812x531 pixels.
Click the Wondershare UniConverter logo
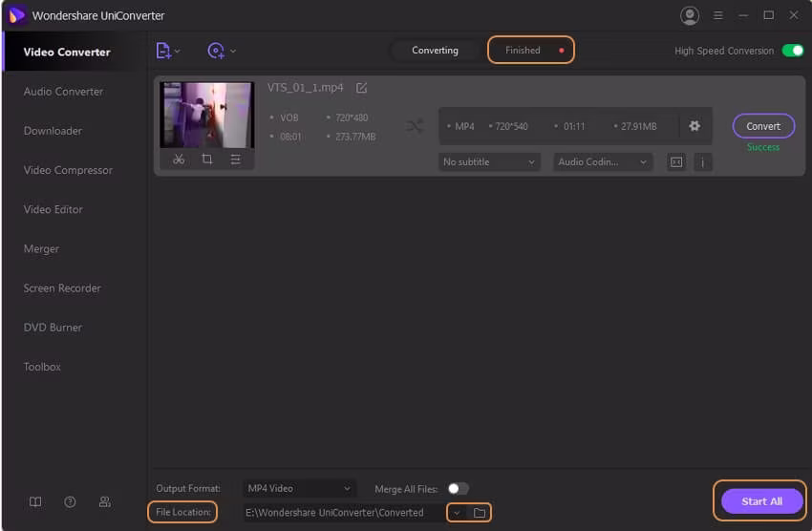point(16,15)
